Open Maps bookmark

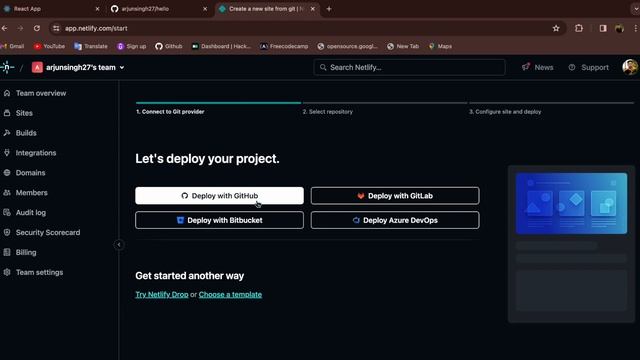[440, 47]
